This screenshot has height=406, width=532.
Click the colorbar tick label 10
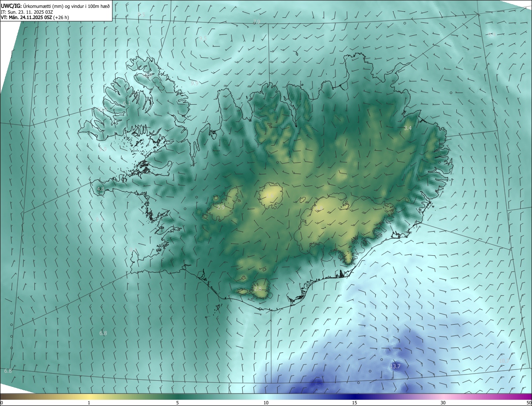266,403
